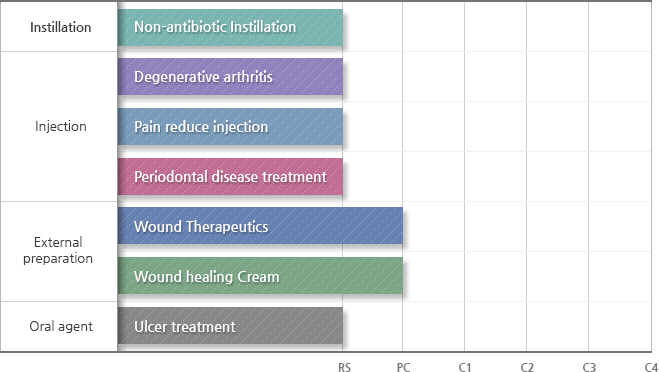This screenshot has width=659, height=372.
Task: Click the C1 stage axis label
Action: (x=465, y=367)
